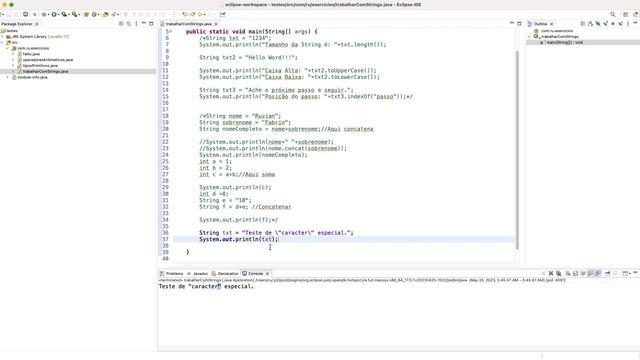Collapse the src folder node
This screenshot has height=360, width=640.
(x=2, y=42)
